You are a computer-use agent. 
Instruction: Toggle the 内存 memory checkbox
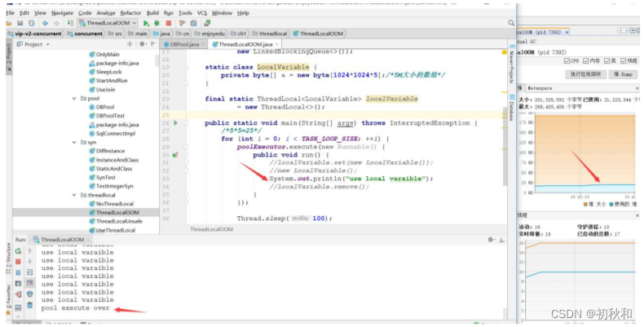pyautogui.click(x=585, y=61)
